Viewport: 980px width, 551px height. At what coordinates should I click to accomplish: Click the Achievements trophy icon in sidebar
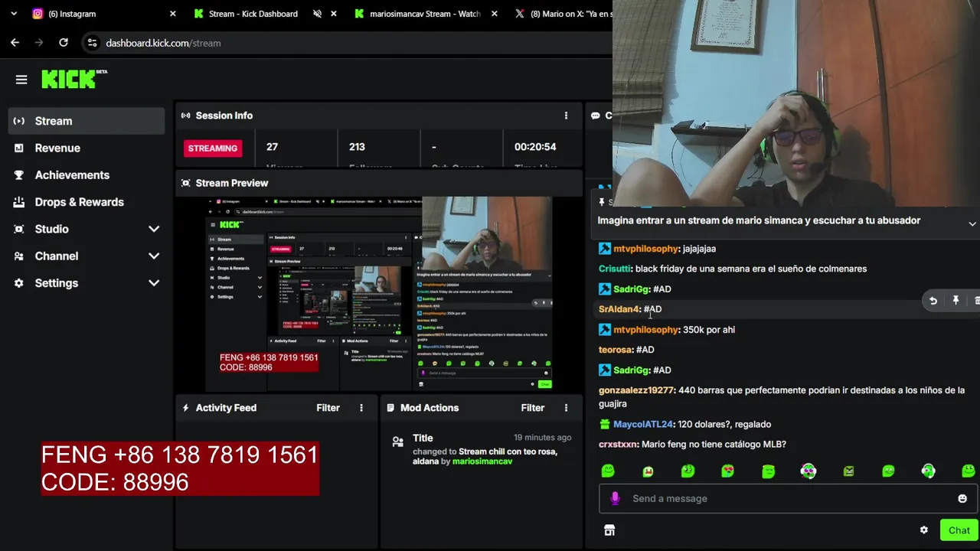19,175
